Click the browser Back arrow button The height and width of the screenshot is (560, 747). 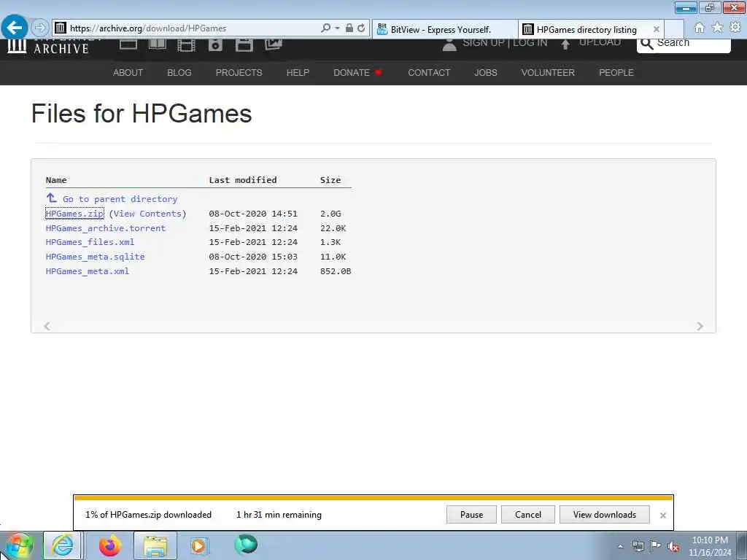(x=15, y=28)
